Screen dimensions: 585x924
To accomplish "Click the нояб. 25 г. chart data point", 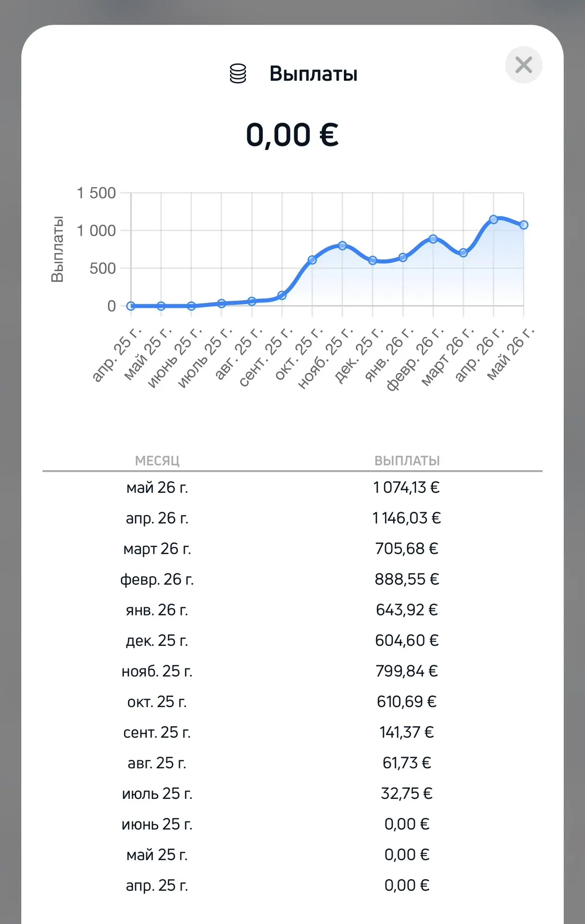I will point(342,245).
